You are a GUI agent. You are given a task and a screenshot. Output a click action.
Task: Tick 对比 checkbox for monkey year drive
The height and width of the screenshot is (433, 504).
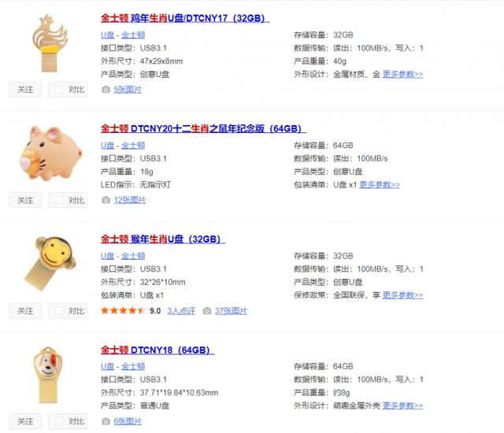click(x=59, y=311)
